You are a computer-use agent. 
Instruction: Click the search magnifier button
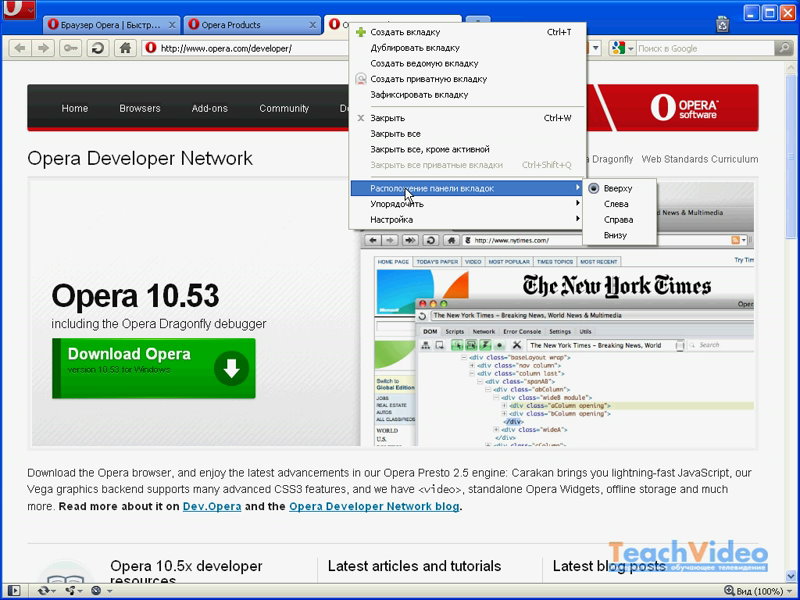[x=783, y=48]
